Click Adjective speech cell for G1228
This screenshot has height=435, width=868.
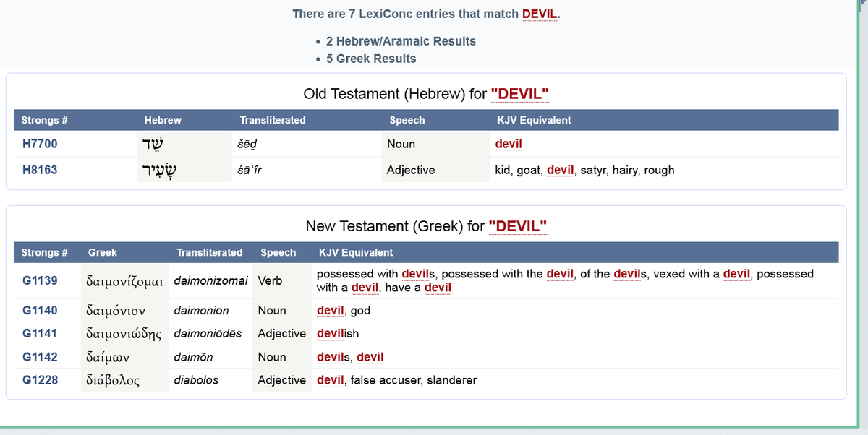[x=282, y=379]
